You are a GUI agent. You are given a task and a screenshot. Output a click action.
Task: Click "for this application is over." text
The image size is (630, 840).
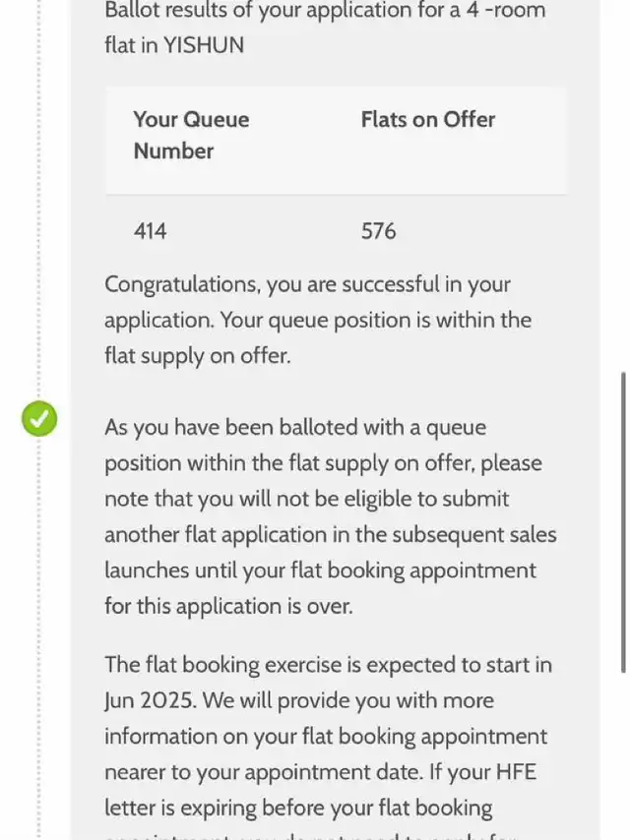coord(227,606)
